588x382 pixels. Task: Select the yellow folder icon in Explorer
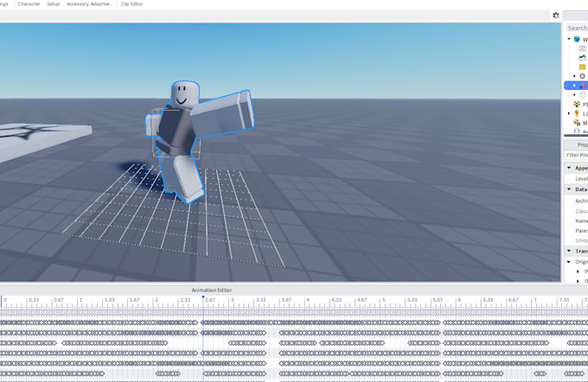582,67
